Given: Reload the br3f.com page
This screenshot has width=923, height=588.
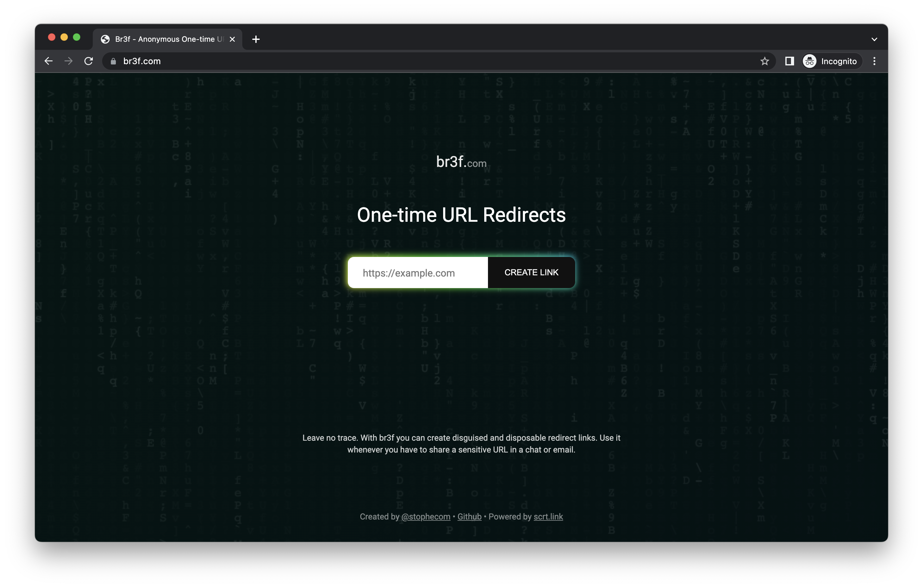Looking at the screenshot, I should 88,61.
